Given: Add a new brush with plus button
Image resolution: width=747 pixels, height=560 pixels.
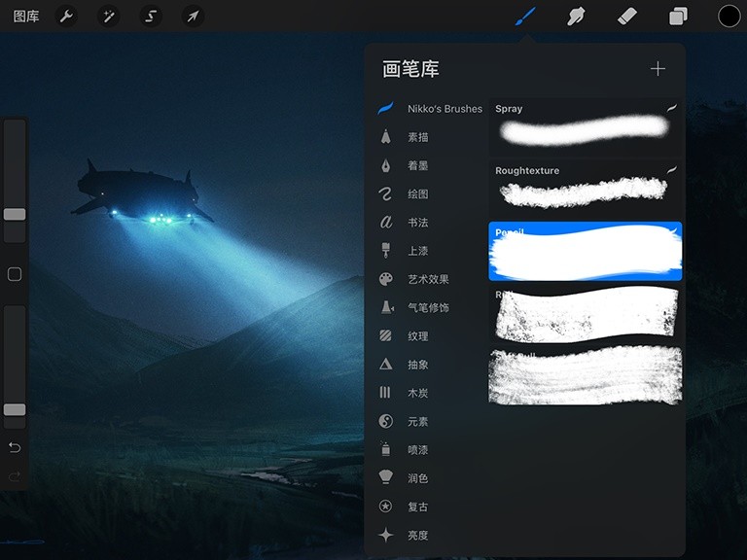Looking at the screenshot, I should click(658, 69).
